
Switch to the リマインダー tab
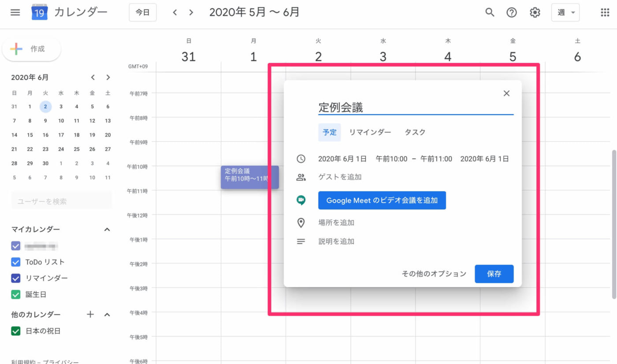tap(370, 132)
